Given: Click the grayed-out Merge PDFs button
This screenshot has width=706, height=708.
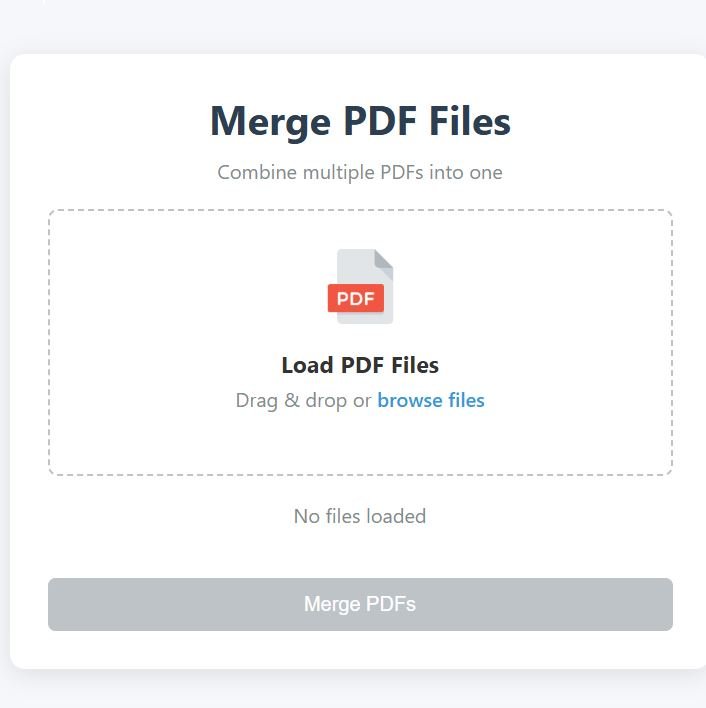Looking at the screenshot, I should pyautogui.click(x=360, y=604).
